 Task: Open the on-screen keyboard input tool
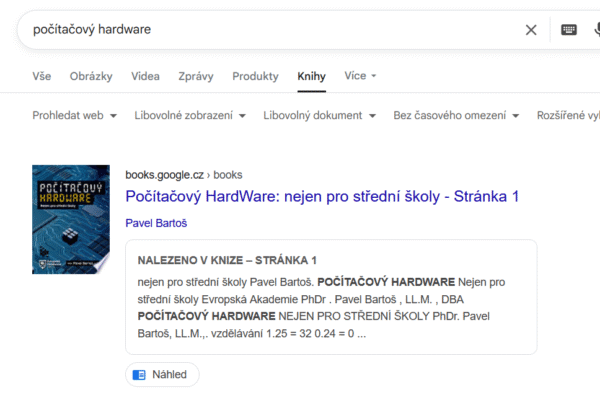pos(569,30)
